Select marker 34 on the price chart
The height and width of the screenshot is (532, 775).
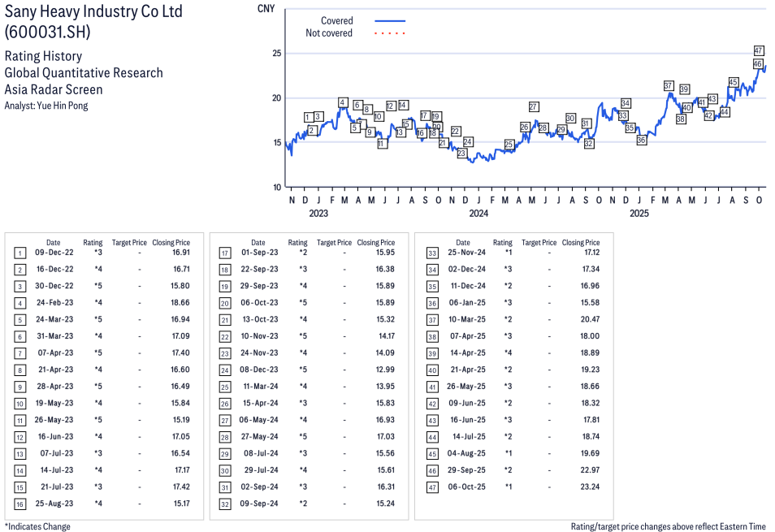click(x=626, y=103)
